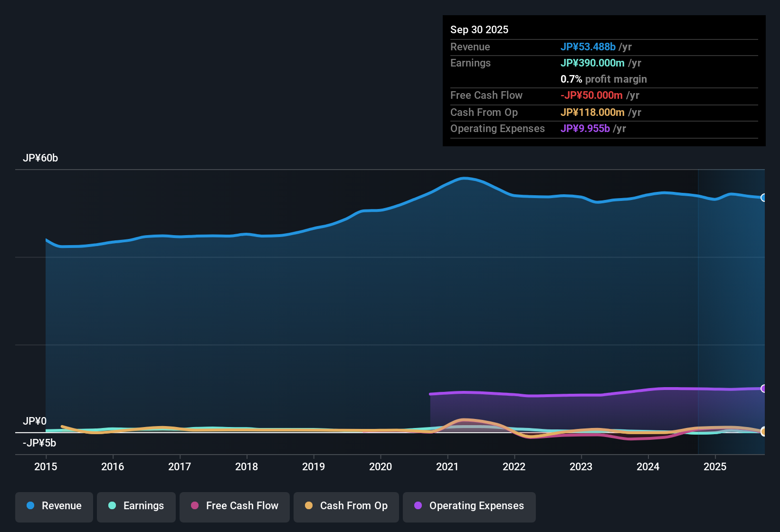Click the Revenue legend color dot

click(30, 506)
